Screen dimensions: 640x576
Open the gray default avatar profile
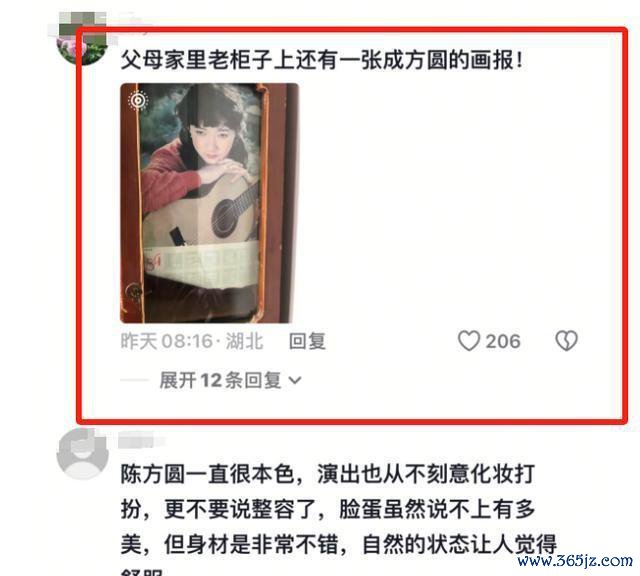82,454
